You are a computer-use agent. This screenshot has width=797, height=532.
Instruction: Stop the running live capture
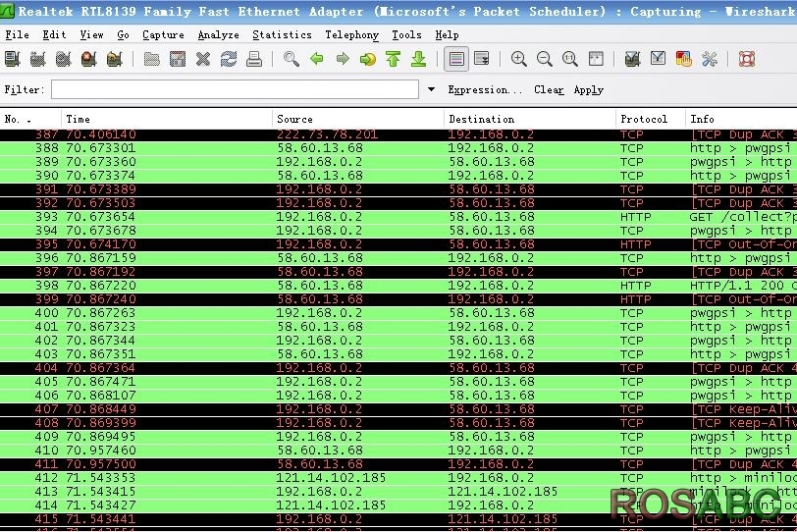click(x=89, y=59)
